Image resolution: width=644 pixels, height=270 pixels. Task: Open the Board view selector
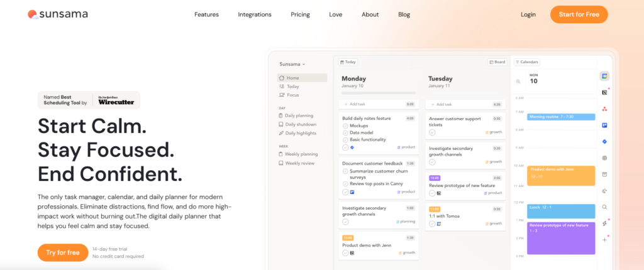pos(497,62)
